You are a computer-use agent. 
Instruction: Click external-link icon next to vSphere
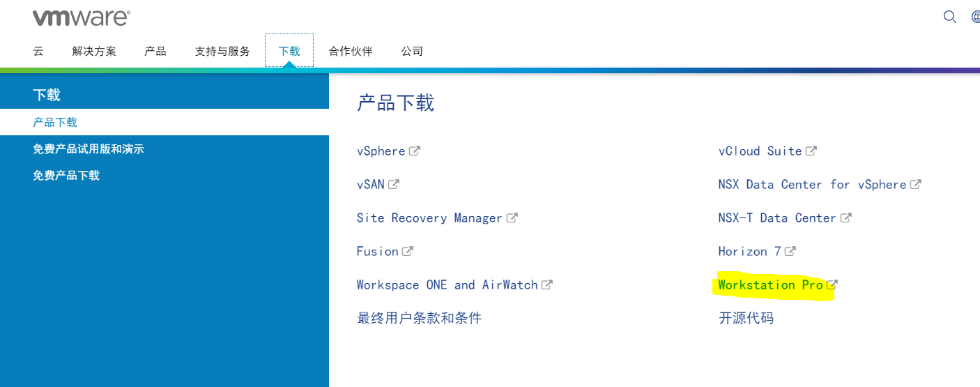414,151
